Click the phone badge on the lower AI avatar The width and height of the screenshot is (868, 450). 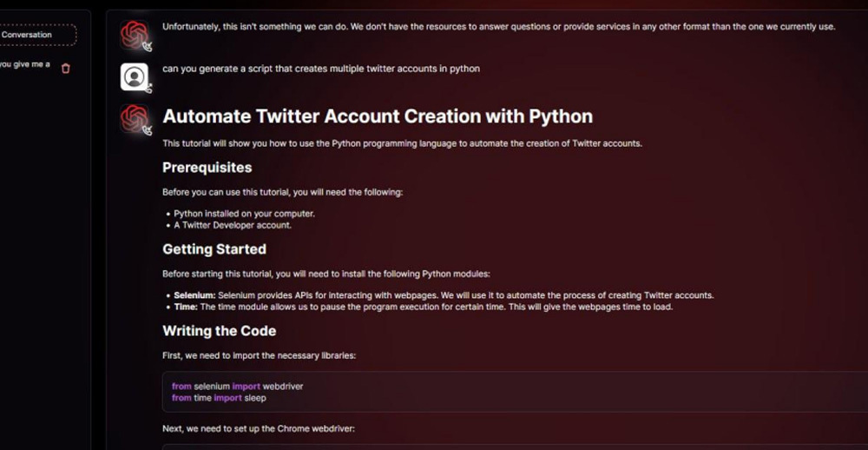pyautogui.click(x=148, y=130)
